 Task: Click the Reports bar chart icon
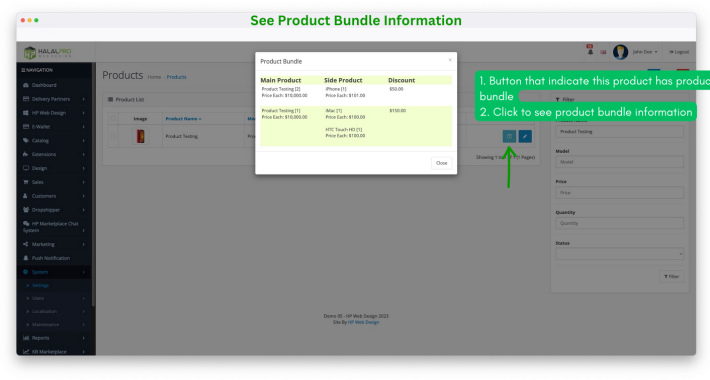pyautogui.click(x=26, y=338)
